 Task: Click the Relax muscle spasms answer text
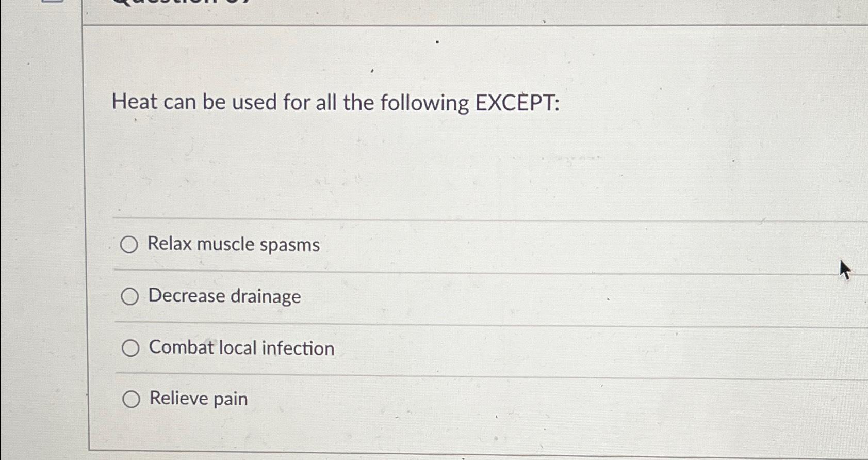[x=233, y=245]
